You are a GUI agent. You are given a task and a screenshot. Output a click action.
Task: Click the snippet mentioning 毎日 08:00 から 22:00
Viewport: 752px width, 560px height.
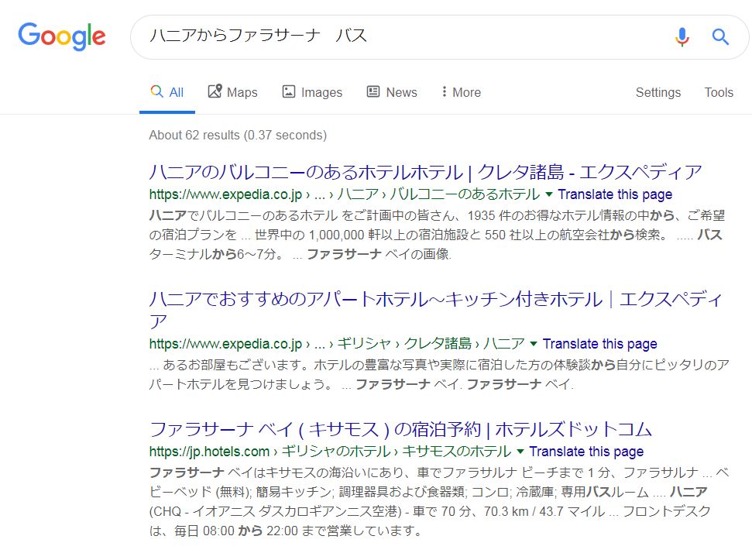click(439, 501)
